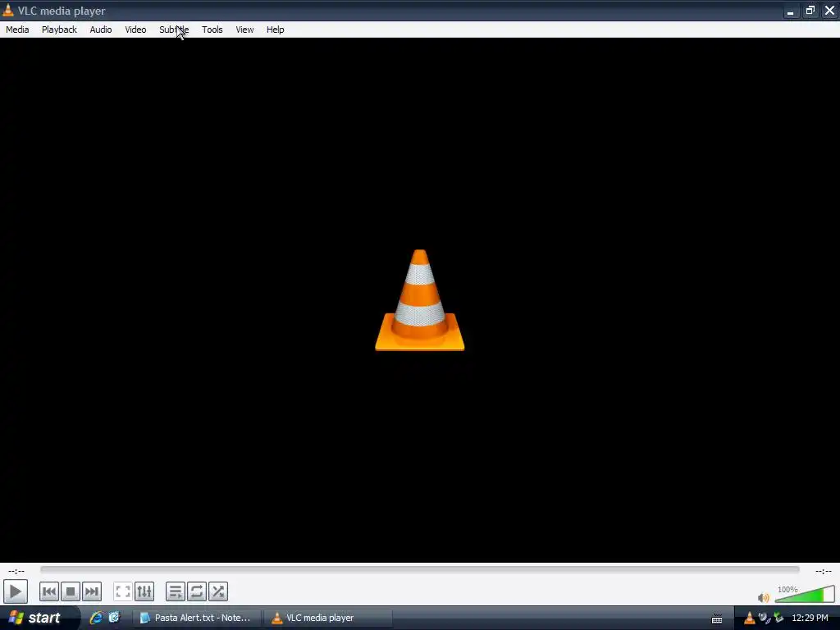Viewport: 840px width, 630px height.
Task: Open the Audio menu
Action: [x=101, y=30]
